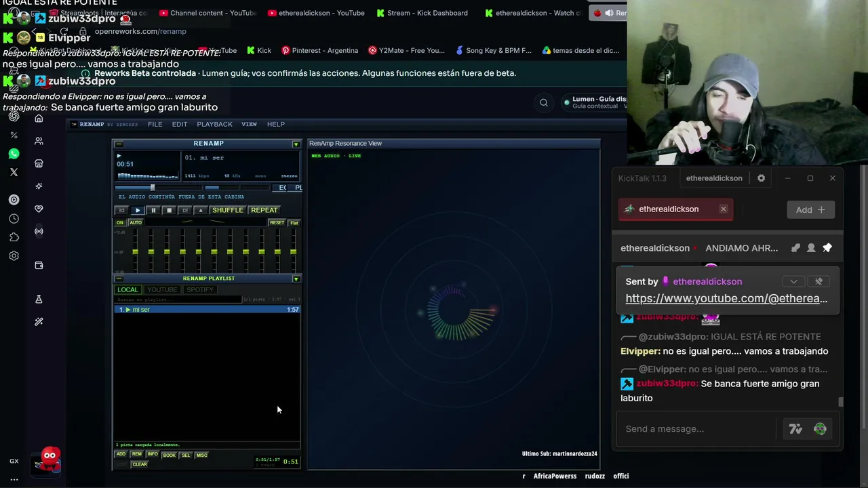Pause playback in RenAmp
Image resolution: width=868 pixels, height=488 pixels.
[153, 210]
